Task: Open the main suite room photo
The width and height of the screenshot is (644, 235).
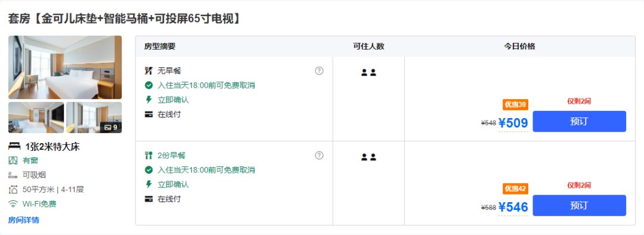Action: coord(65,67)
